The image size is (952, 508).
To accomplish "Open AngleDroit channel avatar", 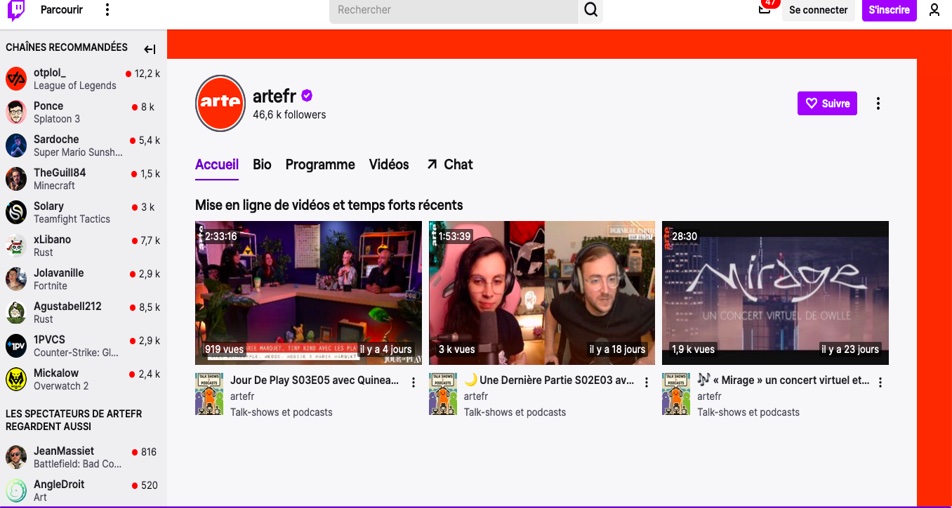I will click(16, 490).
